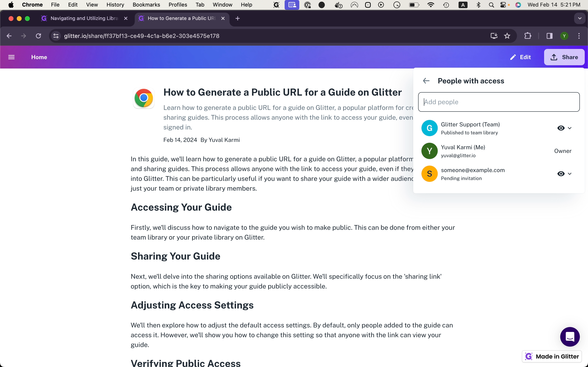
Task: Open Chrome extensions puzzle icon
Action: coord(528,36)
